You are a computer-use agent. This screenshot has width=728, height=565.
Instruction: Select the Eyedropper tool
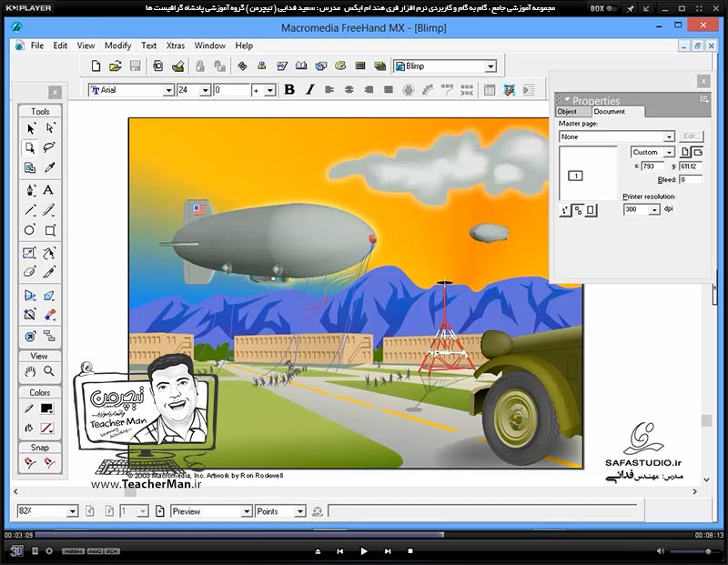point(50,167)
